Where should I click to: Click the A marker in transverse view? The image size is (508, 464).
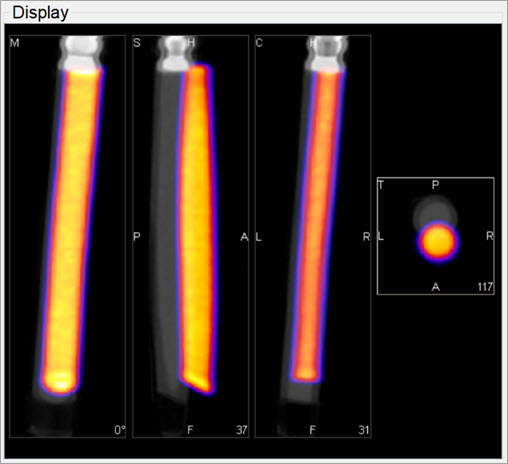click(x=435, y=287)
